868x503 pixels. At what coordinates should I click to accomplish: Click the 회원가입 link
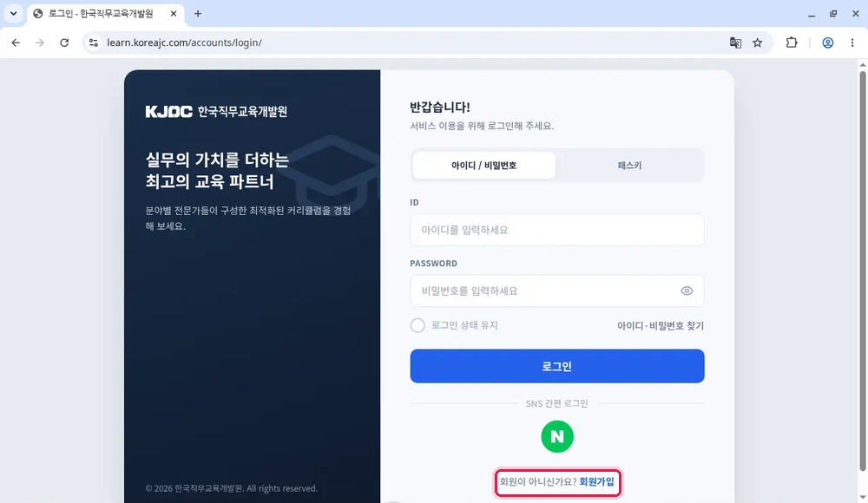597,481
